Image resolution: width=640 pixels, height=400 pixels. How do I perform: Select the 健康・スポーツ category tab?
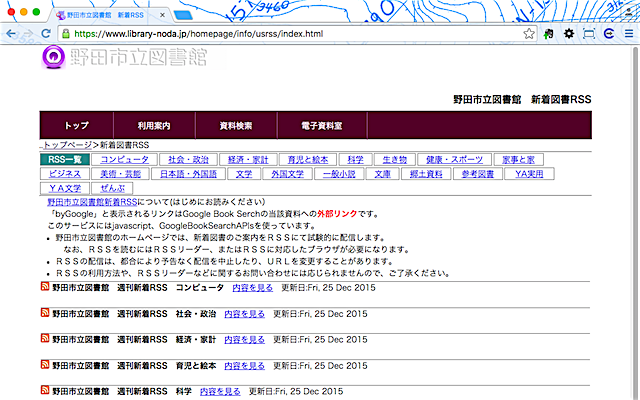click(x=454, y=160)
